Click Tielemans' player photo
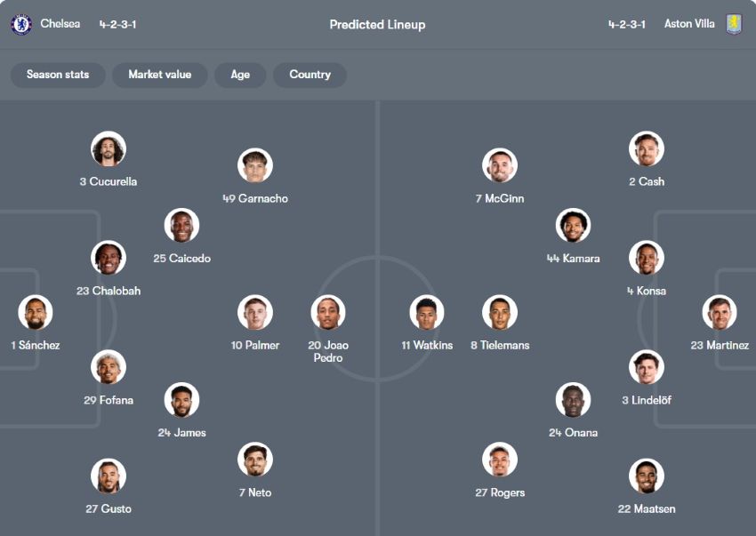Viewport: 756px width, 536px height. 500,313
